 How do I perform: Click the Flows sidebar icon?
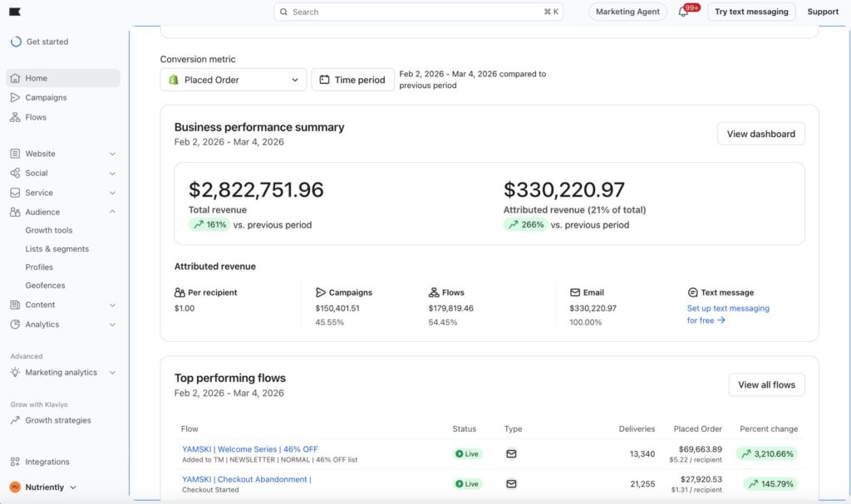pos(15,118)
